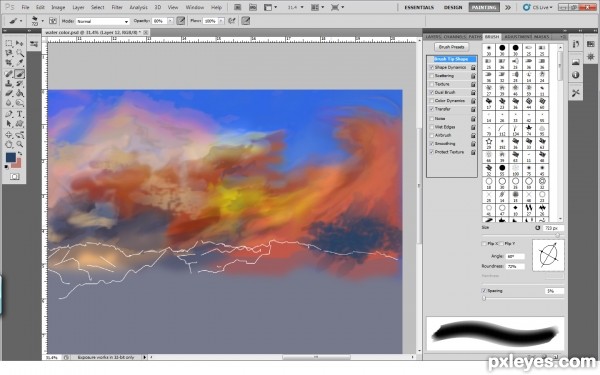Select the Dodge tool
This screenshot has height=375, width=600.
[20, 103]
